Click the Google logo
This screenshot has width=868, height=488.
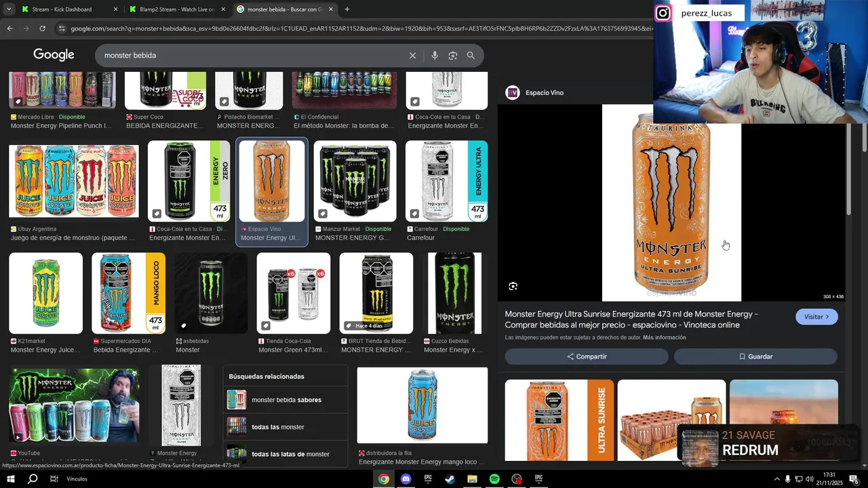click(54, 55)
